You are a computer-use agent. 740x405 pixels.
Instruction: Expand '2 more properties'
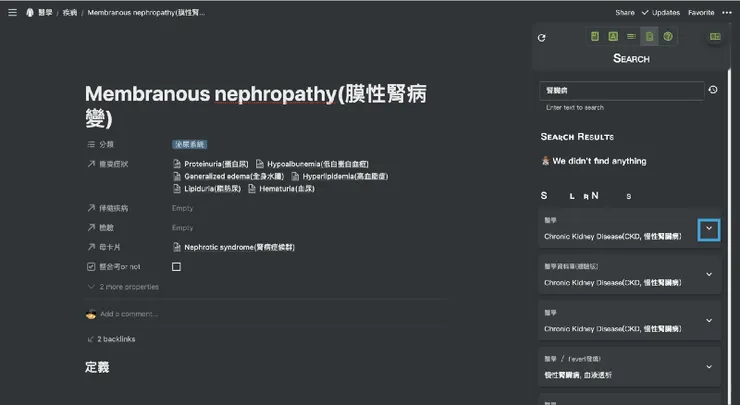coord(123,287)
